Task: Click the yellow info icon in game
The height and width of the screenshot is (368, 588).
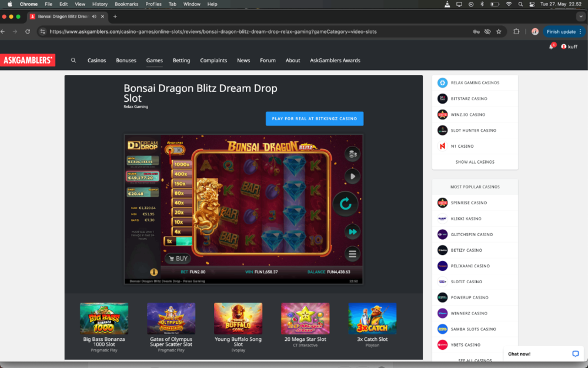Action: pyautogui.click(x=153, y=273)
